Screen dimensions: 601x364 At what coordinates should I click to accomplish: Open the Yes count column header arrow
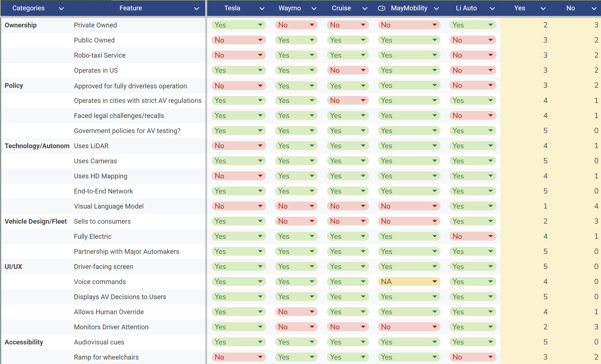543,8
